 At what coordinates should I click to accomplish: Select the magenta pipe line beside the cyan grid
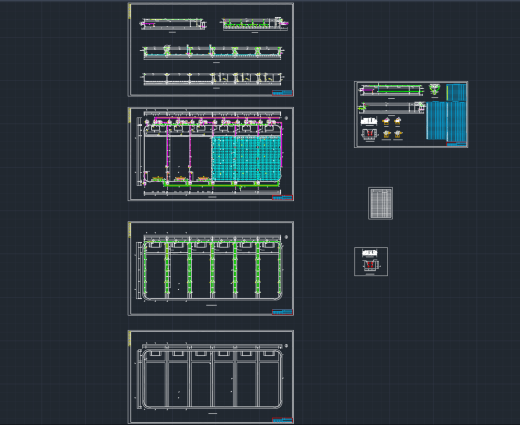282,145
